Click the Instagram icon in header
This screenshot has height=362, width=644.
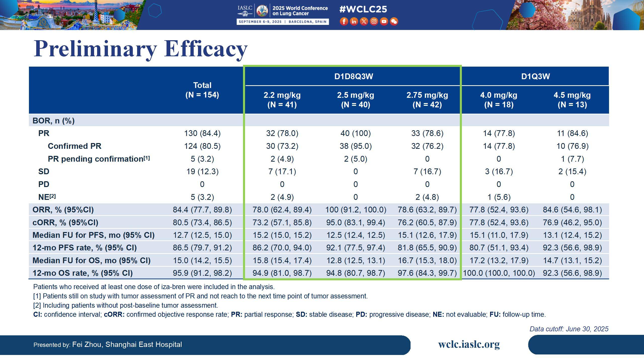374,22
